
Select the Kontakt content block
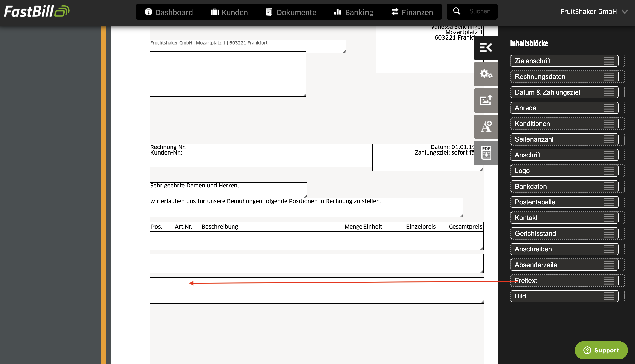click(x=564, y=218)
